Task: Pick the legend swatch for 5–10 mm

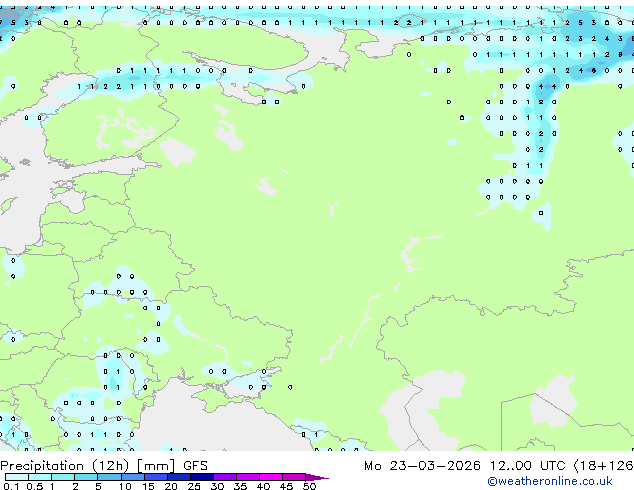Action: click(x=109, y=477)
